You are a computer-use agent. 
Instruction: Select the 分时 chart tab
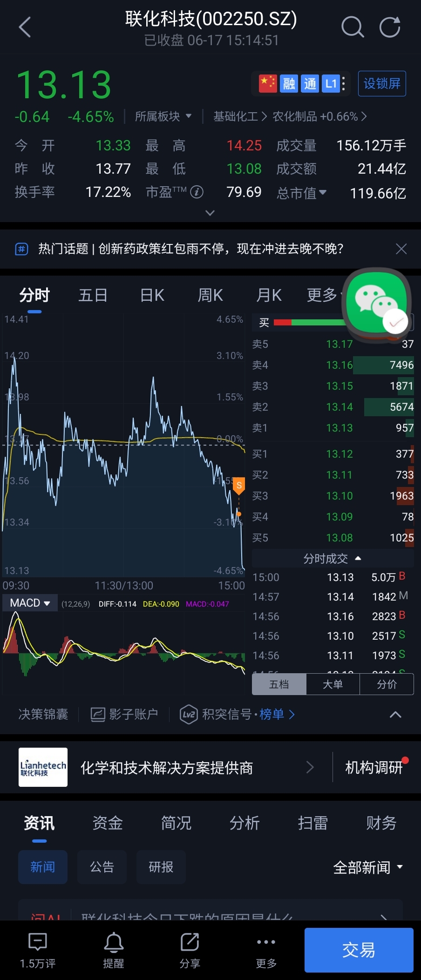click(34, 295)
